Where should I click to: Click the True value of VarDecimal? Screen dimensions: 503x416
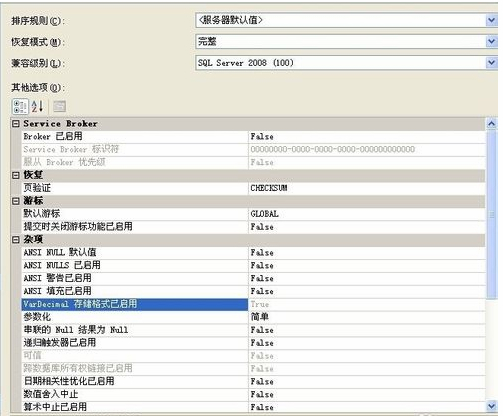260,304
